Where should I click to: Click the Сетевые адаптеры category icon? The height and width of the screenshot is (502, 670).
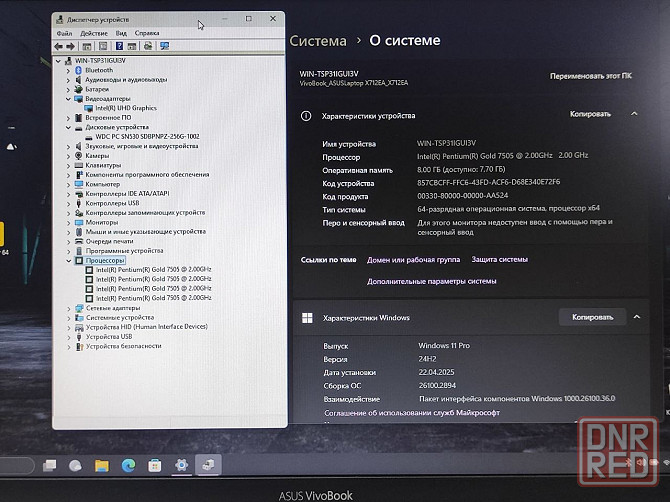point(79,308)
